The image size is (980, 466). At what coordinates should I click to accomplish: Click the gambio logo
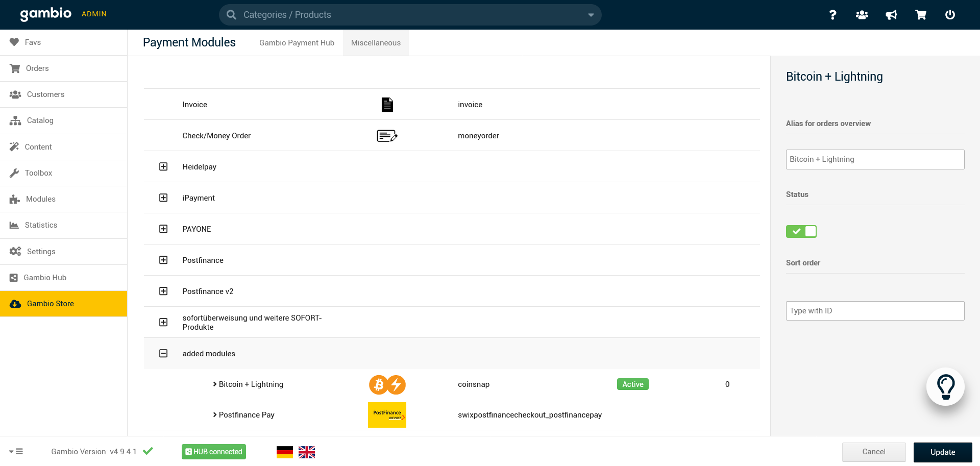pos(46,14)
